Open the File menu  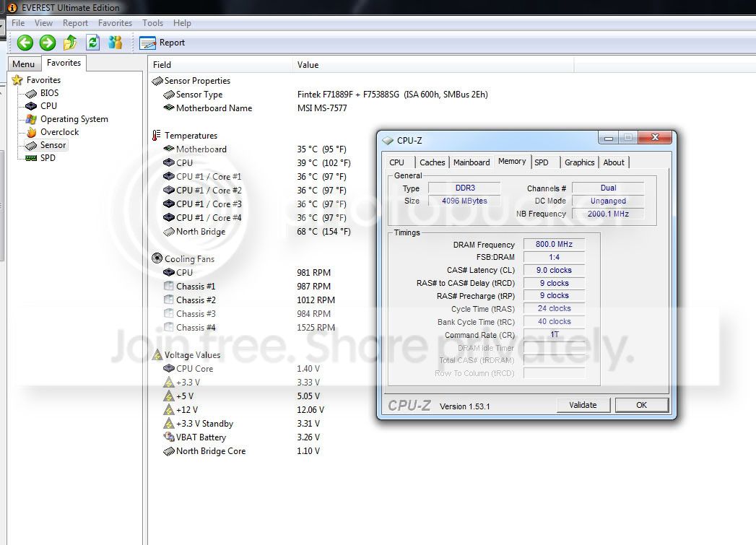click(18, 22)
